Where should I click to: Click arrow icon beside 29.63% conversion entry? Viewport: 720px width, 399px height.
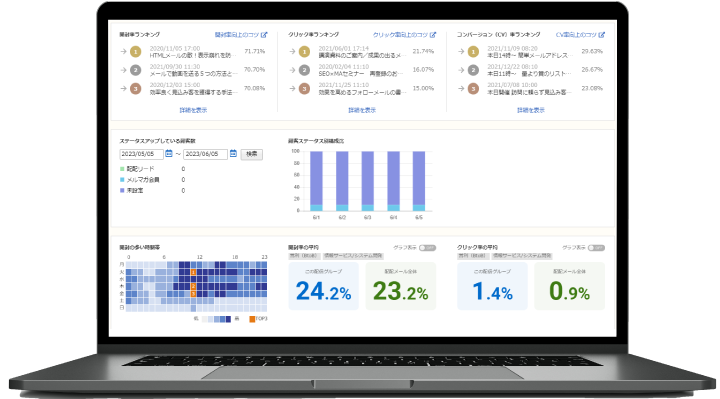[461, 51]
